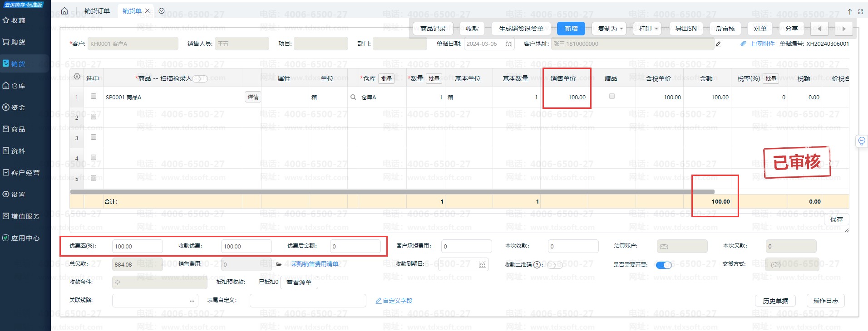Go to previous record arrow button
Image resolution: width=868 pixels, height=331 pixels.
(819, 29)
